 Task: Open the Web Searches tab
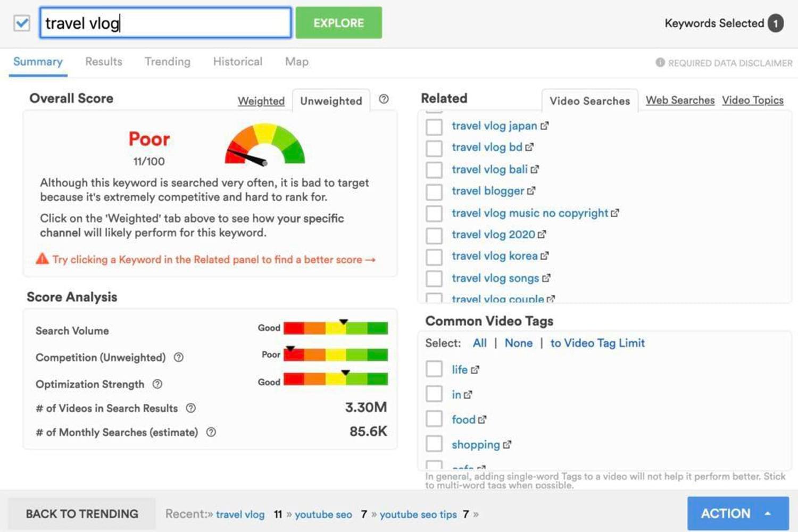tap(679, 100)
